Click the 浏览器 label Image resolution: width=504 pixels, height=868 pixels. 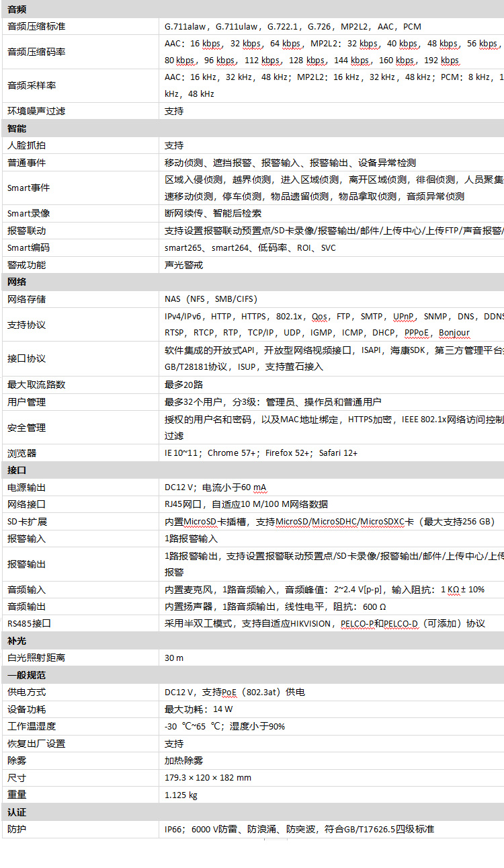pyautogui.click(x=22, y=452)
